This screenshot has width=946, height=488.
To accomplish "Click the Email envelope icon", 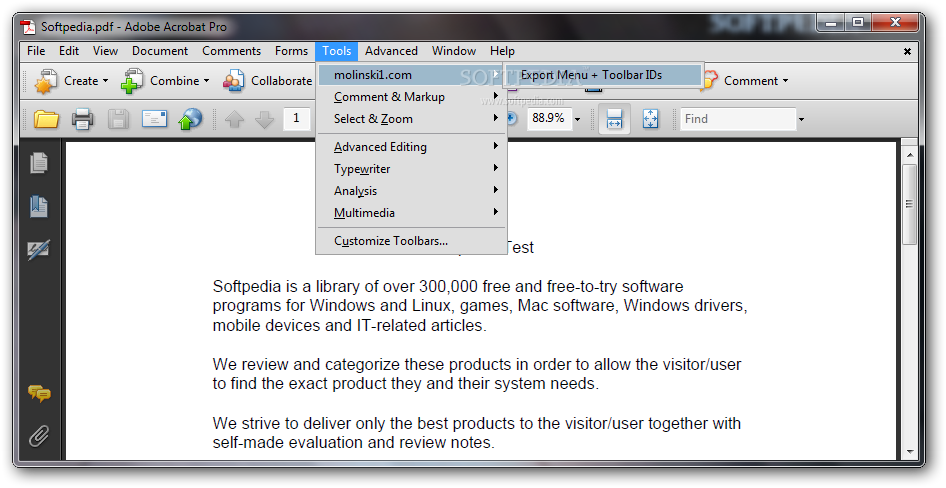I will pyautogui.click(x=154, y=119).
